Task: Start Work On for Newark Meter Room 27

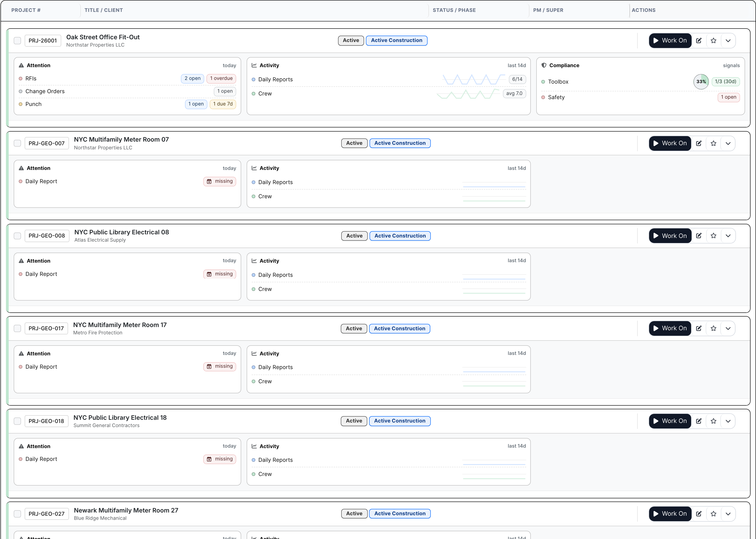Action: pyautogui.click(x=670, y=513)
